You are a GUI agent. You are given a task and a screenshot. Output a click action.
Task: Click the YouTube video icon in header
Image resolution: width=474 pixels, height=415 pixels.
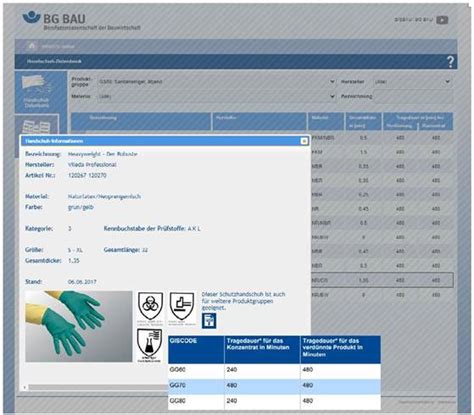tap(442, 20)
